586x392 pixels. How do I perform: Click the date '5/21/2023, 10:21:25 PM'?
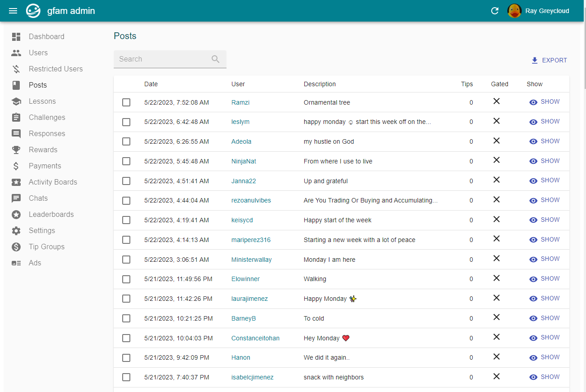[x=178, y=318]
